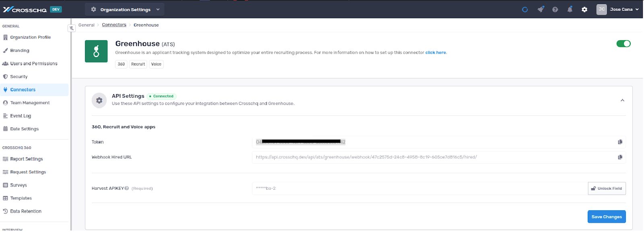Copy the Webhook Hired URL
Screen dimensions: 644x238
[620, 157]
